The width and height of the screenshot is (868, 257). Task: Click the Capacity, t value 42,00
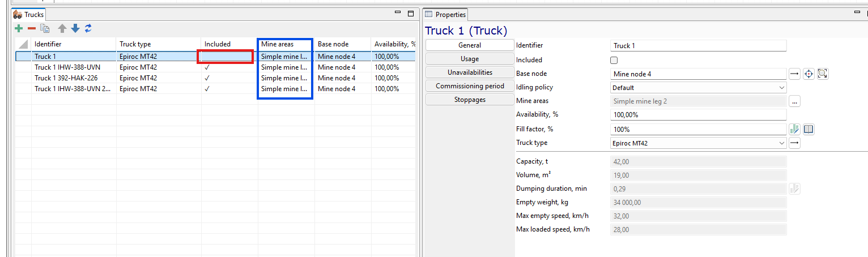pos(699,162)
